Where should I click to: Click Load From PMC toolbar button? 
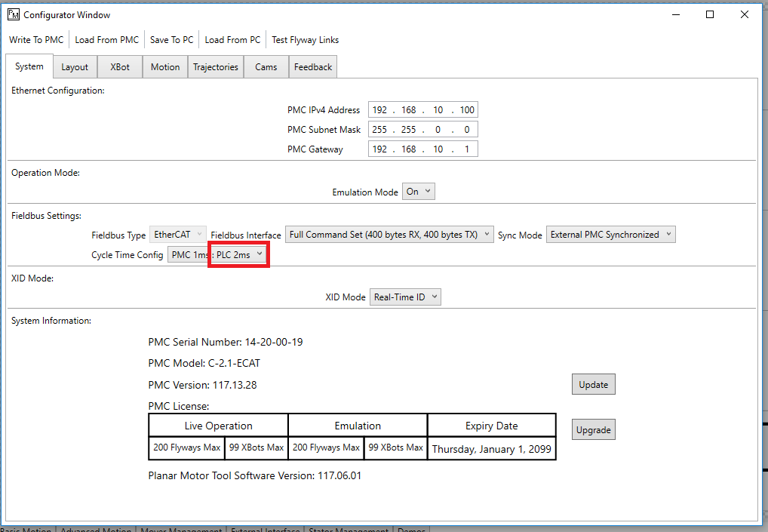(x=107, y=40)
